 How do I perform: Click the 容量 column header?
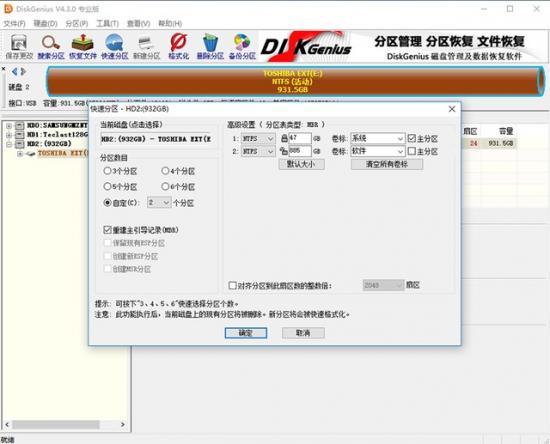click(x=506, y=131)
